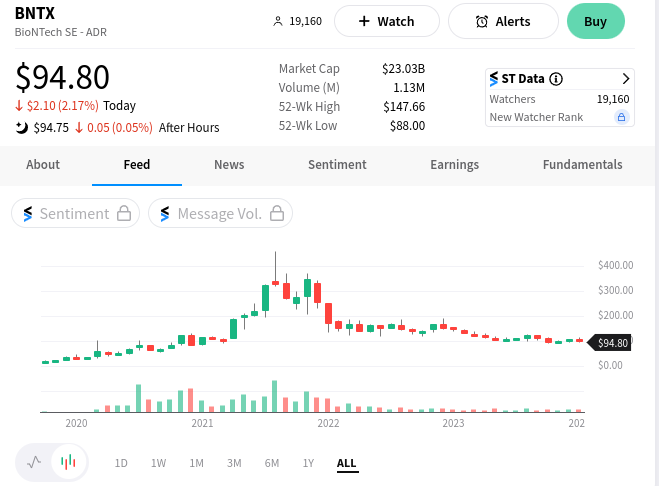This screenshot has height=486, width=659.
Task: Switch chart to line view
Action: 35,462
